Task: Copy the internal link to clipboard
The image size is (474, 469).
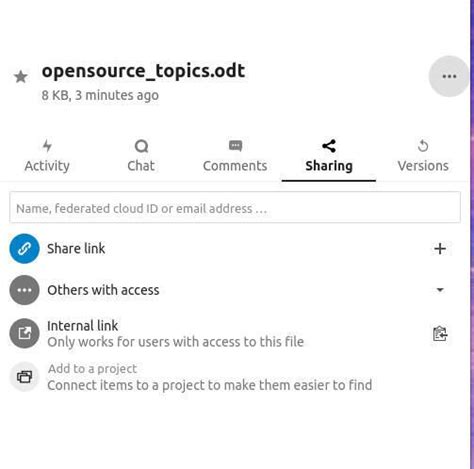Action: (x=440, y=334)
